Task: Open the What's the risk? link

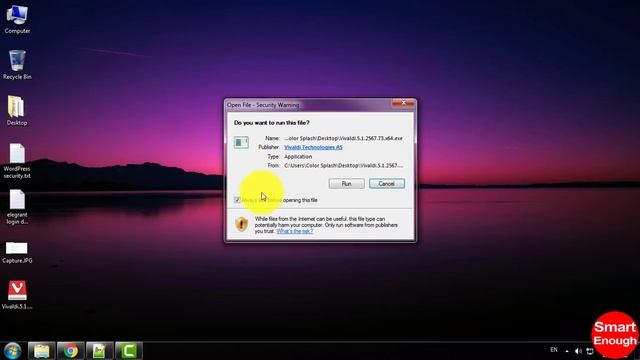Action: pyautogui.click(x=295, y=231)
